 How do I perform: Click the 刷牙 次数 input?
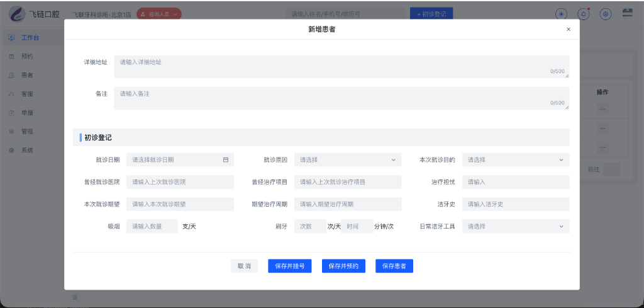click(x=310, y=226)
